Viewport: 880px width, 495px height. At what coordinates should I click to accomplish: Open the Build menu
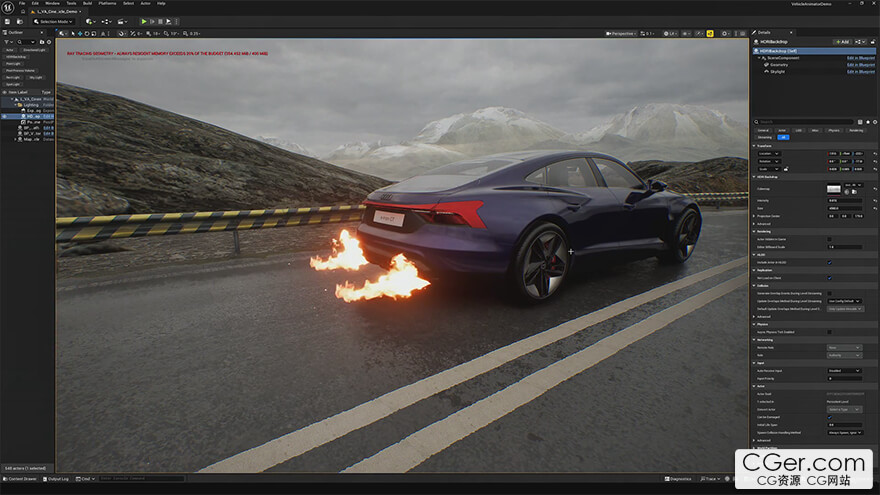tap(88, 3)
